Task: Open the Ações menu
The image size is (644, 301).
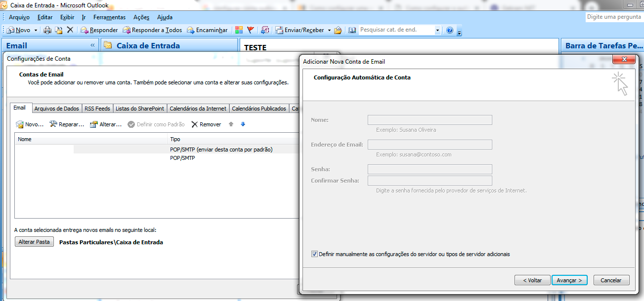Action: [x=141, y=17]
